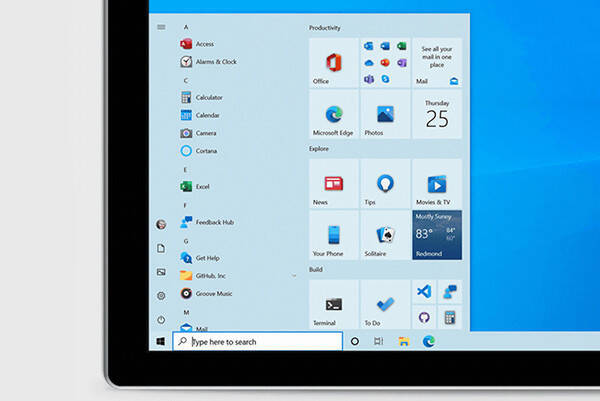Screen dimensions: 600x401
Task: Jump to letter A app group header
Action: [x=186, y=28]
